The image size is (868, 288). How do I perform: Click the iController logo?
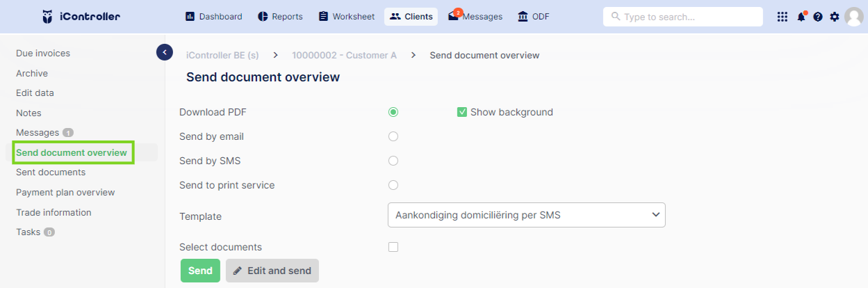point(81,17)
